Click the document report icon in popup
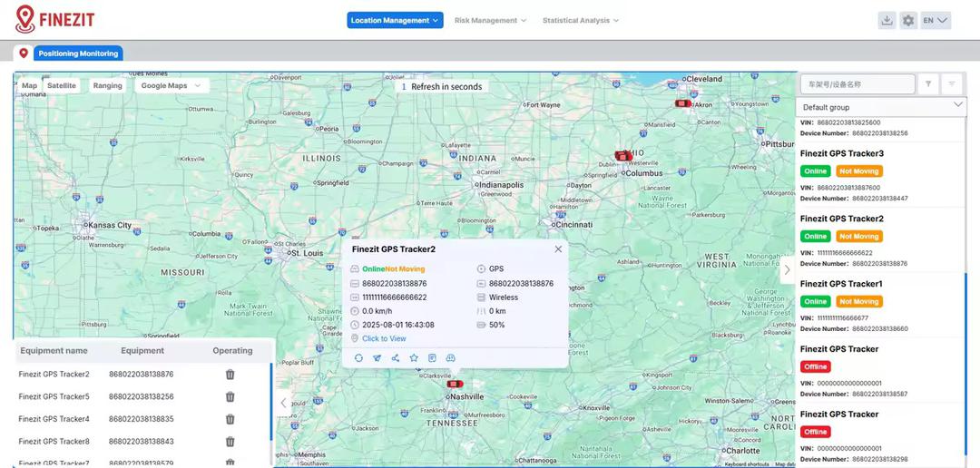This screenshot has height=468, width=980. tap(432, 358)
